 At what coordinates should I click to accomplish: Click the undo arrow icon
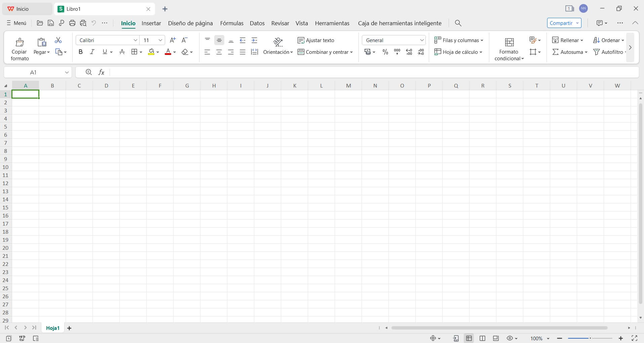click(x=93, y=23)
